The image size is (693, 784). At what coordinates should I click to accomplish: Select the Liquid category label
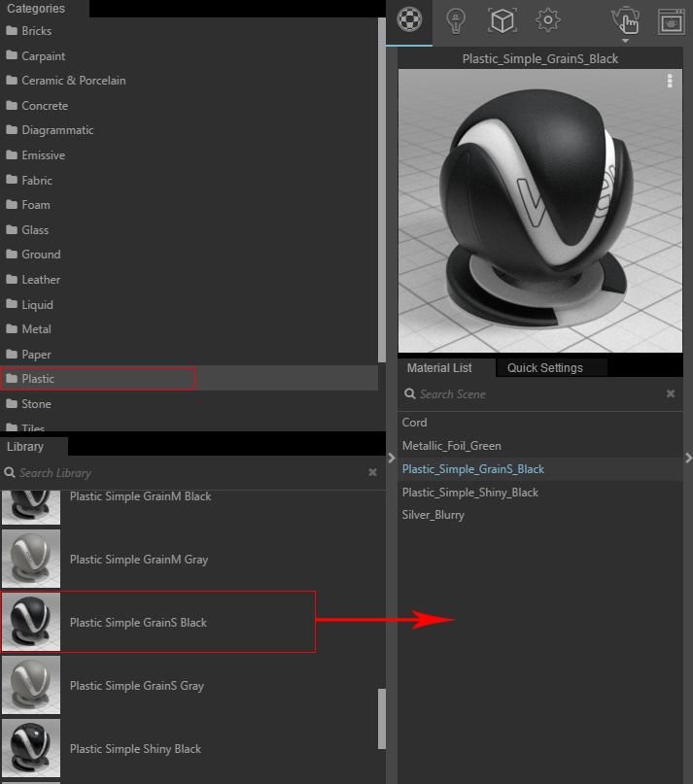[x=38, y=304]
